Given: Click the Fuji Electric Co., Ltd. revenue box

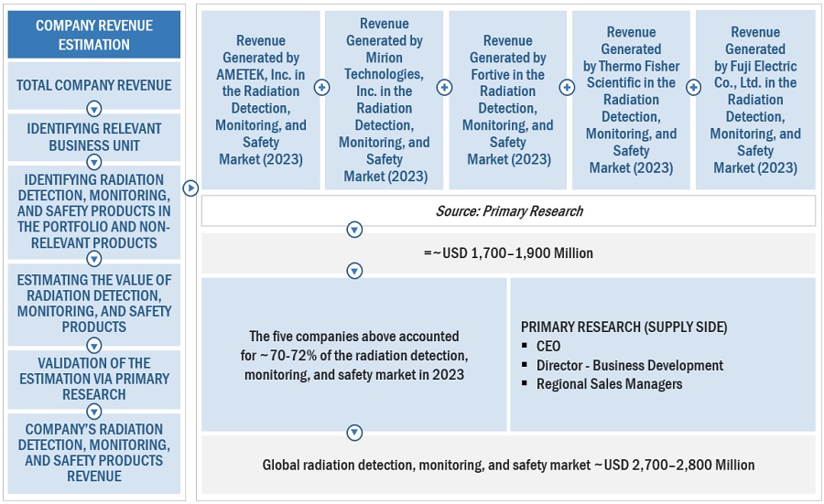Looking at the screenshot, I should click(754, 100).
